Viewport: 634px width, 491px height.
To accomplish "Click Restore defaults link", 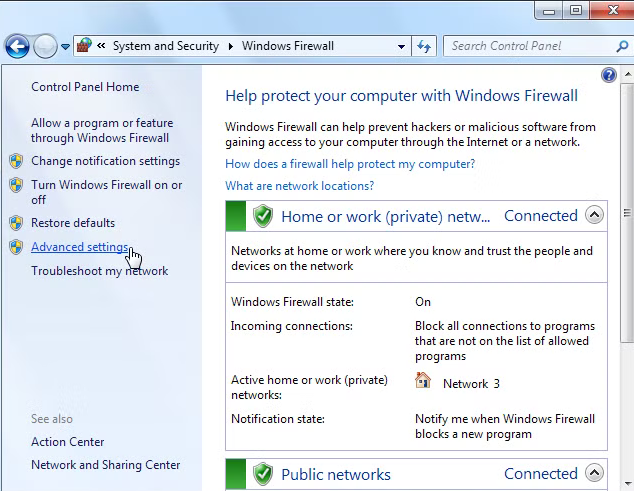I will point(73,223).
